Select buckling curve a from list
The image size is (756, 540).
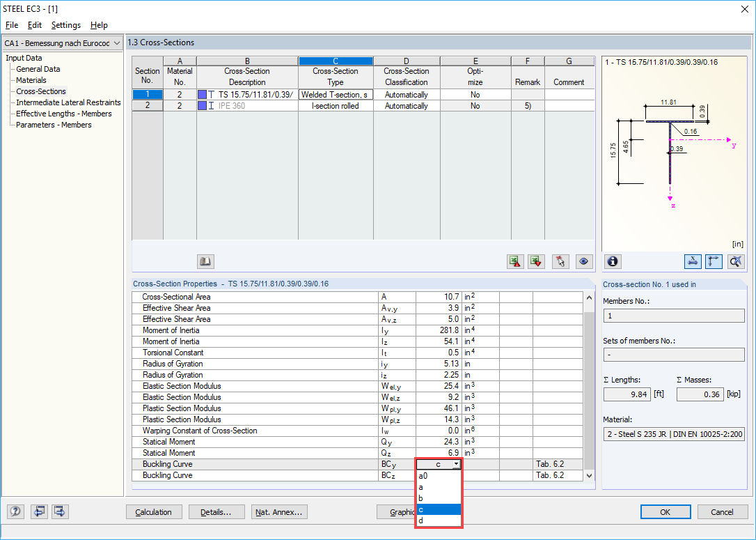click(x=439, y=487)
